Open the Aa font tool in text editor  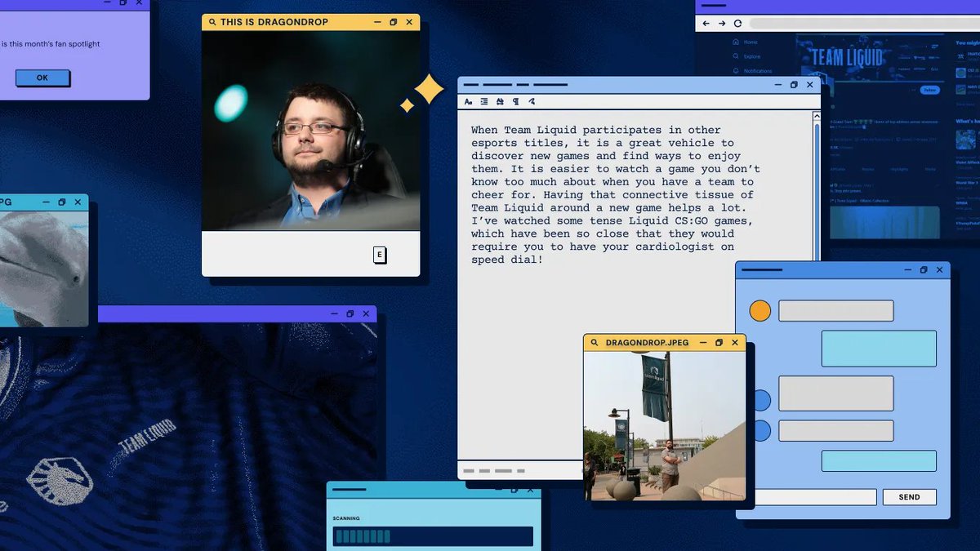click(x=468, y=101)
